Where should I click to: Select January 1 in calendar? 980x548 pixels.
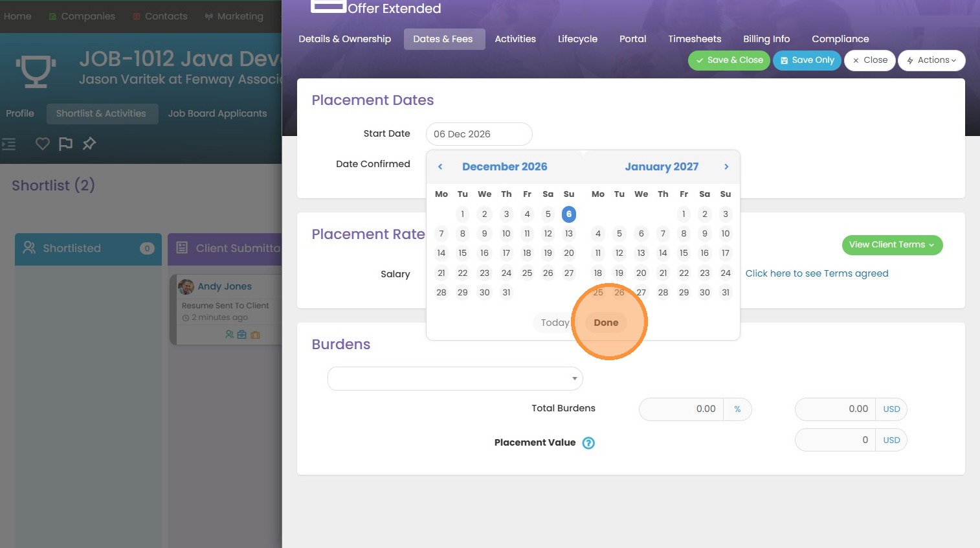(684, 214)
